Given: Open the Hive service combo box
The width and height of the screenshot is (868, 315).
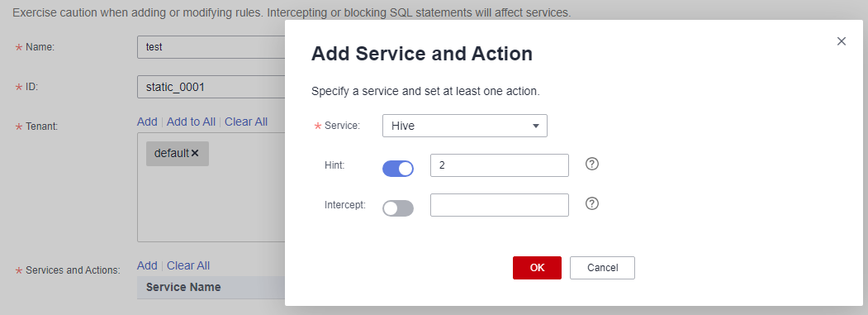Looking at the screenshot, I should [x=464, y=126].
